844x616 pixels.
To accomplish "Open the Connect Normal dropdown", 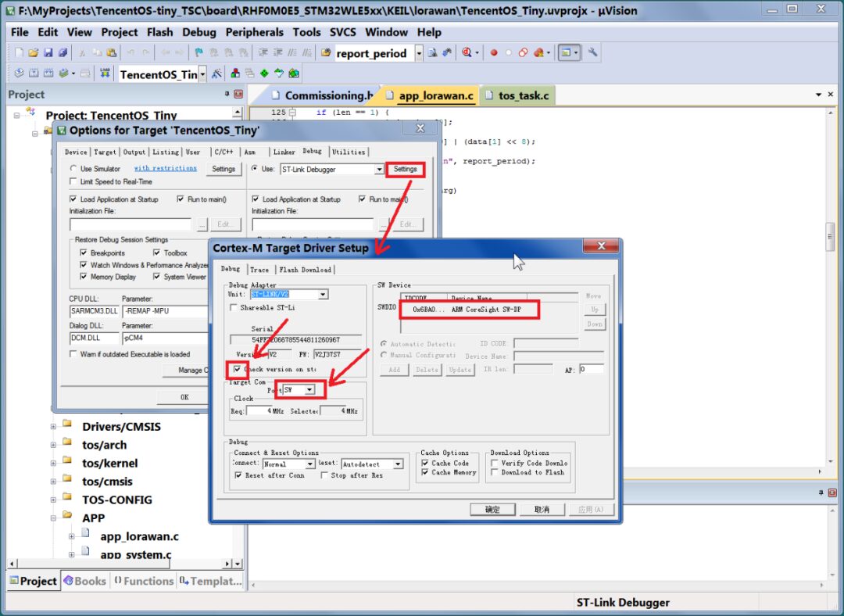I will 310,464.
